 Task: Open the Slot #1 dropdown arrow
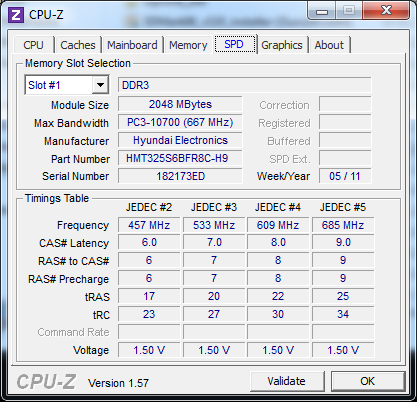click(x=100, y=85)
